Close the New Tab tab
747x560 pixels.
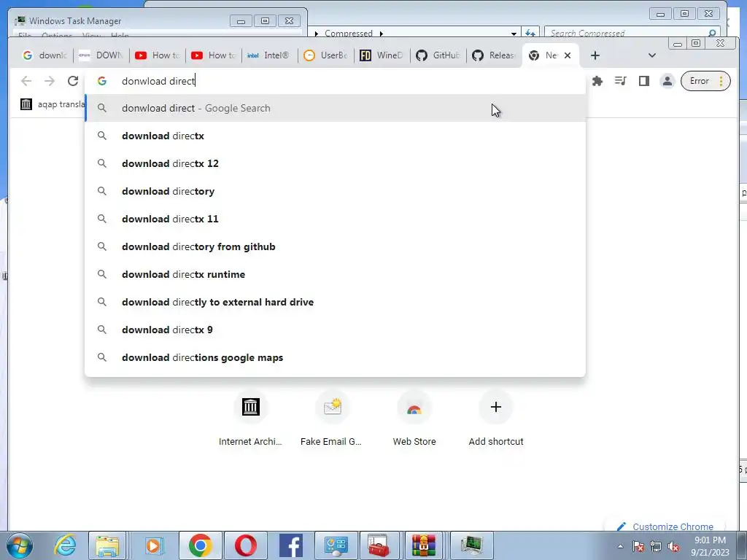pos(568,55)
